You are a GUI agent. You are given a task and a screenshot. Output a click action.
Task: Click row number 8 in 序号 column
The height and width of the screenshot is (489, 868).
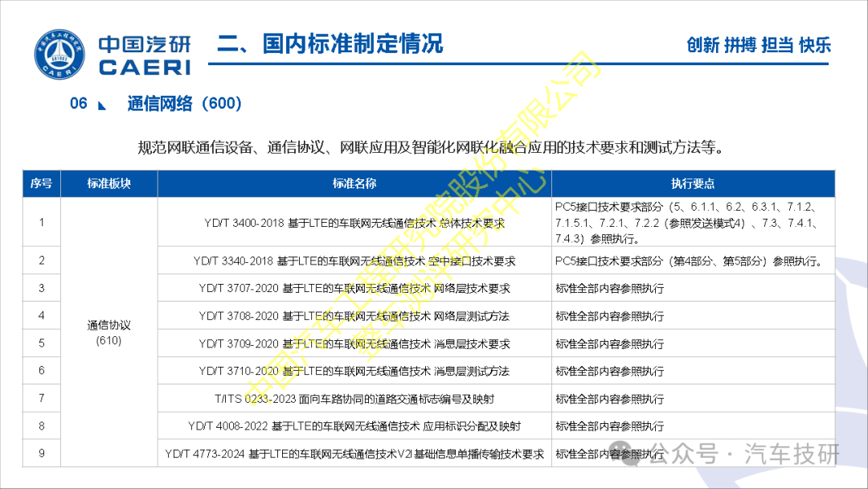pyautogui.click(x=42, y=426)
